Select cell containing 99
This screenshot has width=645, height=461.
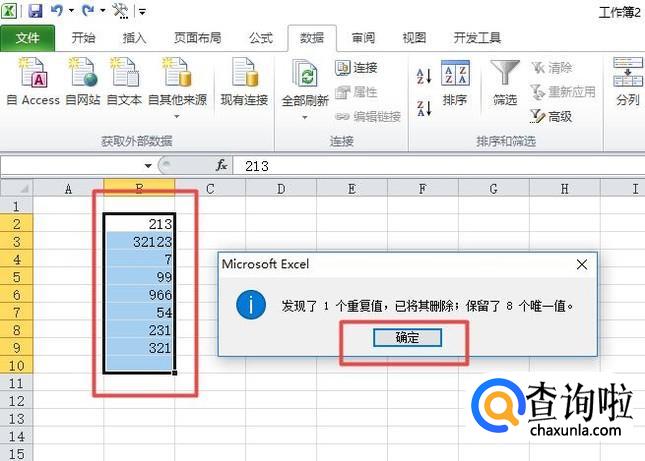tap(139, 277)
